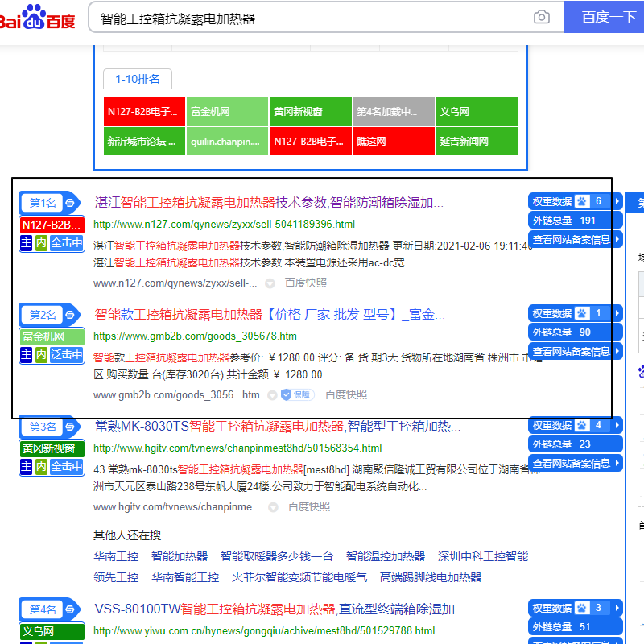This screenshot has height=644, width=644.
Task: Expand 权重数据 3 for fourth result
Action: tap(575, 608)
